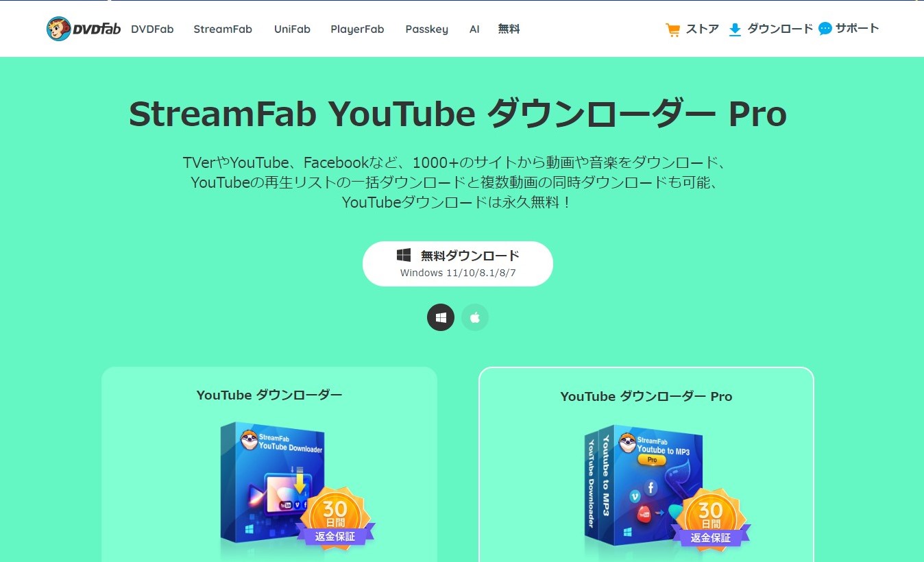This screenshot has height=562, width=924.
Task: Click the 30-day guarantee badge on Pro box
Action: pyautogui.click(x=711, y=517)
